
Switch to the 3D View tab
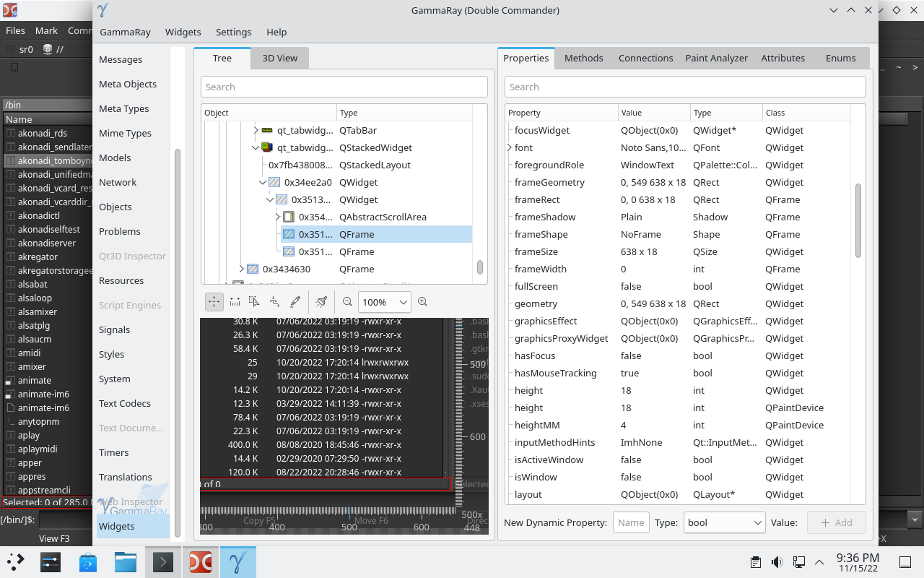click(279, 58)
